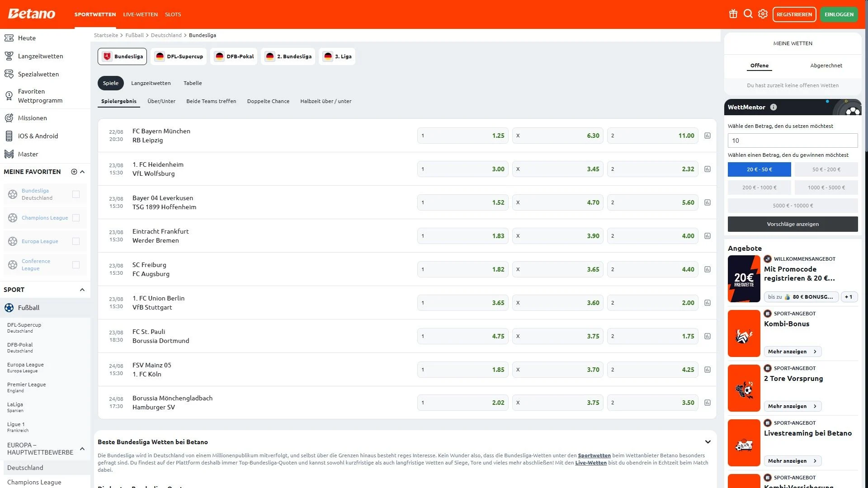Click Vorschläge anzeigen button
Image resolution: width=868 pixels, height=488 pixels.
(793, 224)
